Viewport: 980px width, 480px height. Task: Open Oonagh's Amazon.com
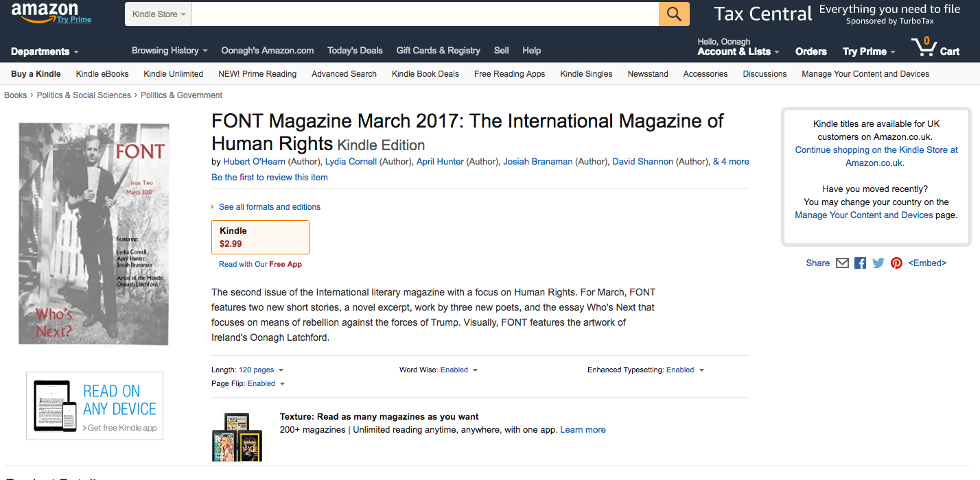[x=268, y=51]
